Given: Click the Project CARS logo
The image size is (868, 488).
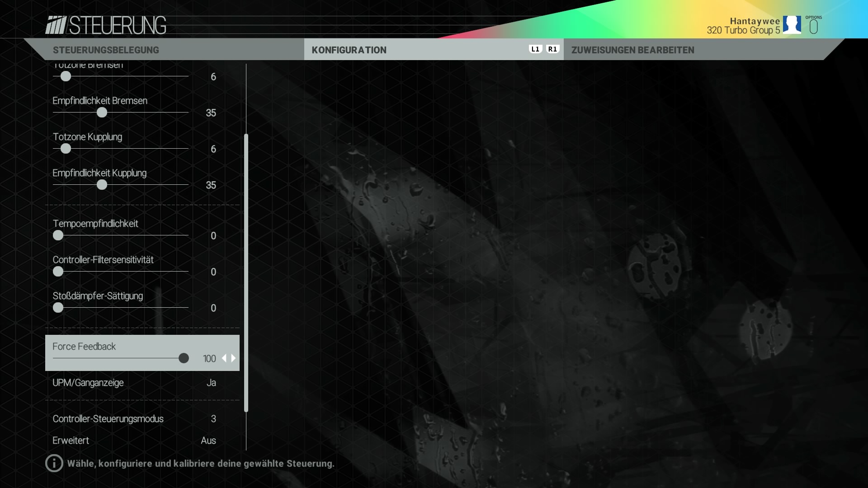Looking at the screenshot, I should (56, 25).
